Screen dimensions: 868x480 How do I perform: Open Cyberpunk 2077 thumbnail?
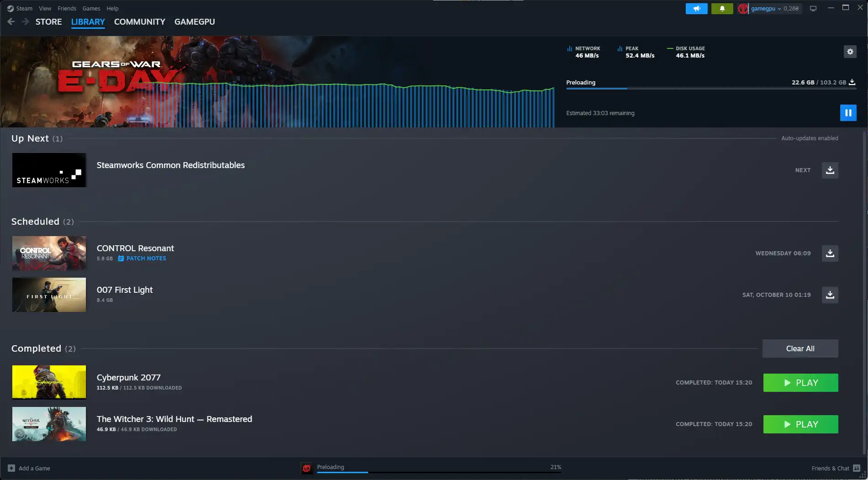tap(49, 382)
